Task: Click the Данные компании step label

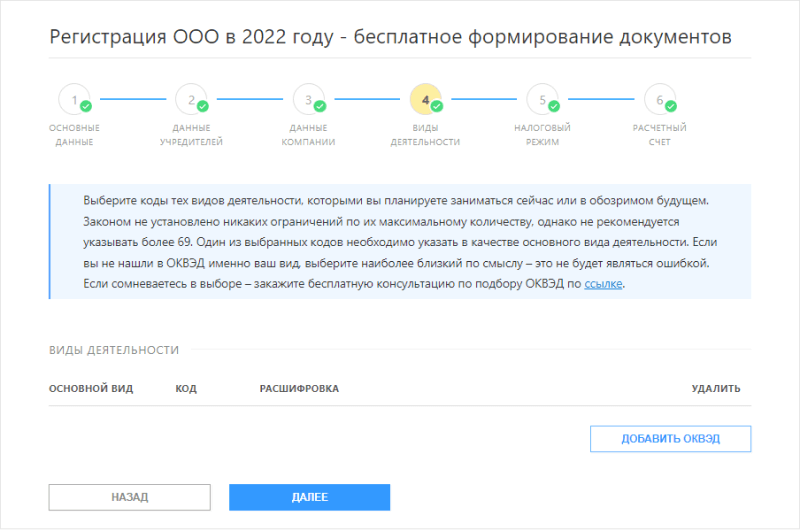Action: (309, 135)
